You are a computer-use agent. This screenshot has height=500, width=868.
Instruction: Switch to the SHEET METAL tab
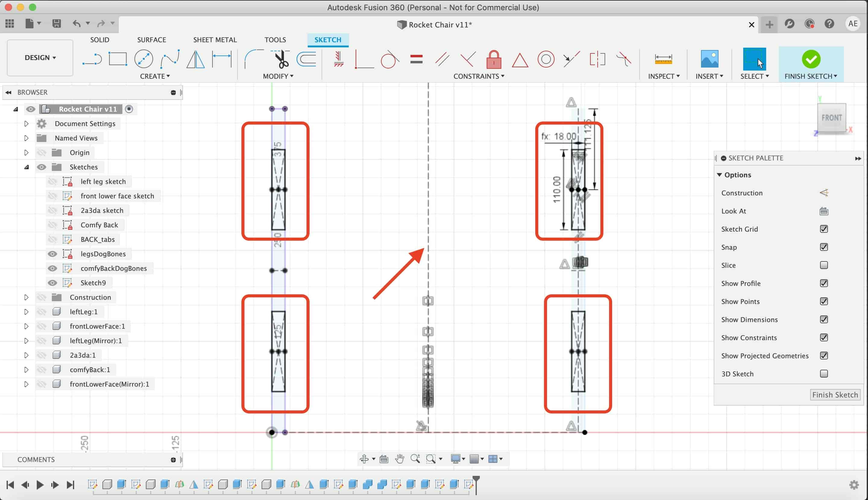[x=215, y=40]
